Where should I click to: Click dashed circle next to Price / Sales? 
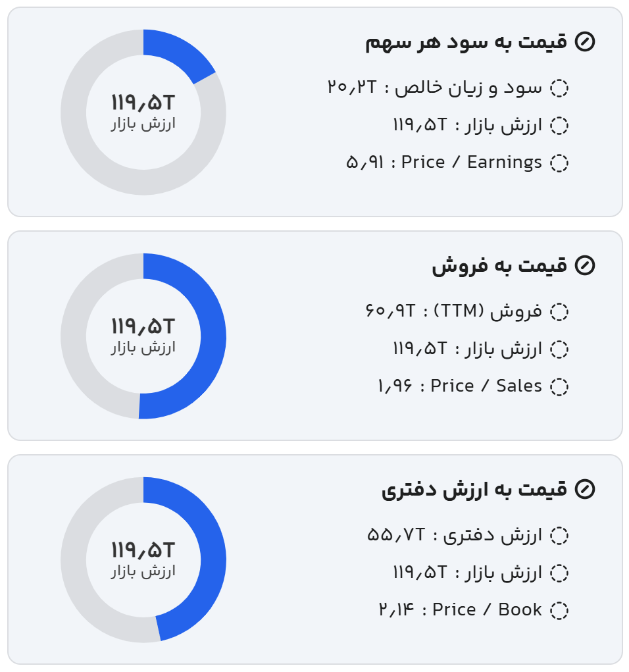point(559,387)
